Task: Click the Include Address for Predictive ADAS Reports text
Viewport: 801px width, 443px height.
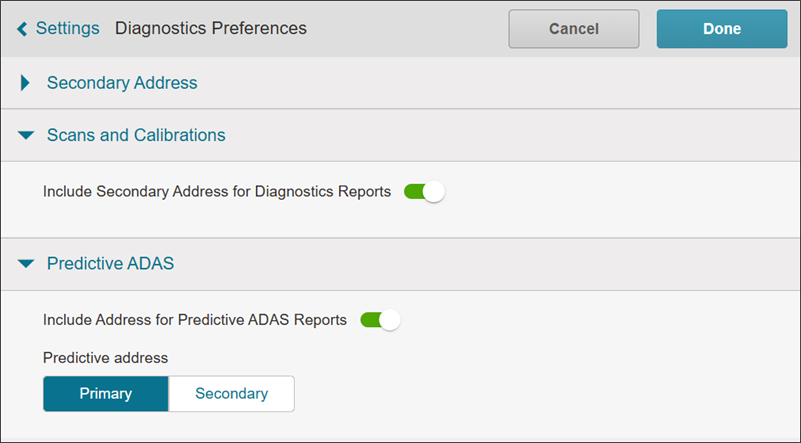Action: pyautogui.click(x=195, y=320)
